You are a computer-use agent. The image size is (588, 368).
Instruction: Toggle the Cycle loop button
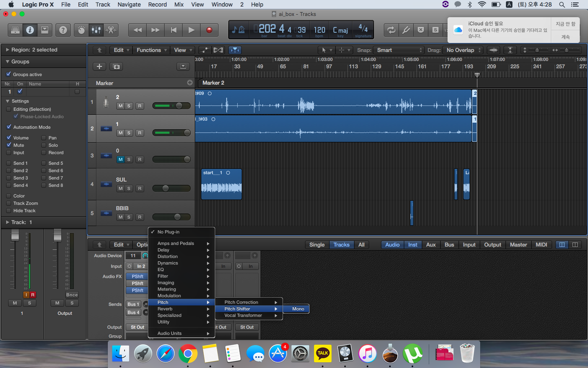(x=391, y=30)
